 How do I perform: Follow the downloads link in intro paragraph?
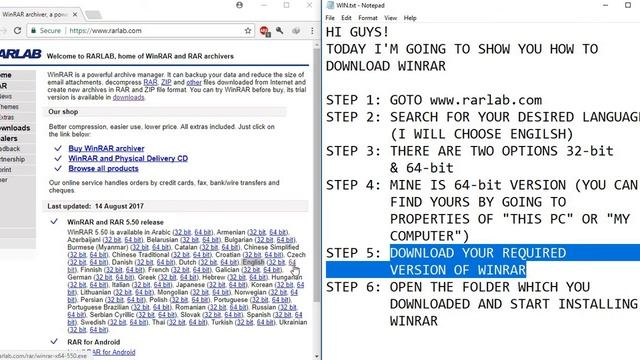[129, 98]
